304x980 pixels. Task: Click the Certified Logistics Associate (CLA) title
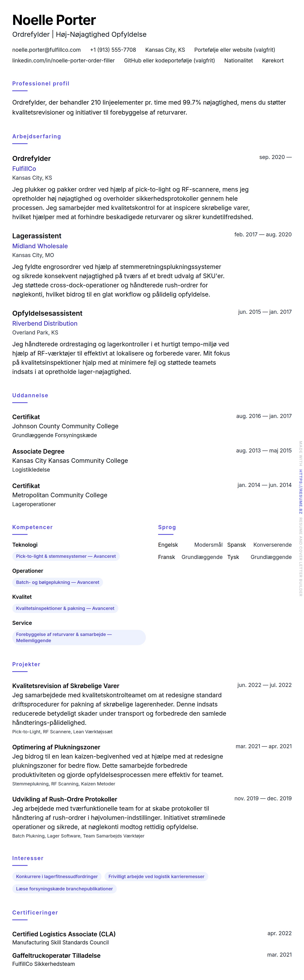pos(64,934)
